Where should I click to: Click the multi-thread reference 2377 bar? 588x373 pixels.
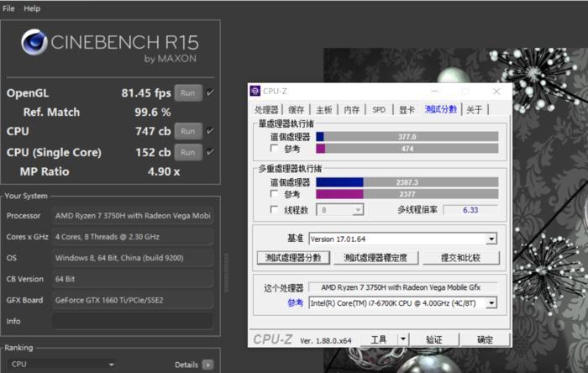407,194
